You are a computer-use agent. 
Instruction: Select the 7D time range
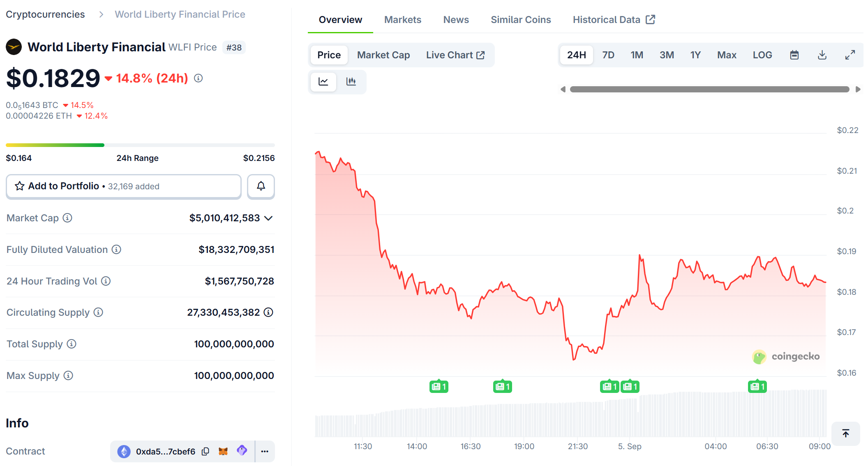tap(608, 55)
